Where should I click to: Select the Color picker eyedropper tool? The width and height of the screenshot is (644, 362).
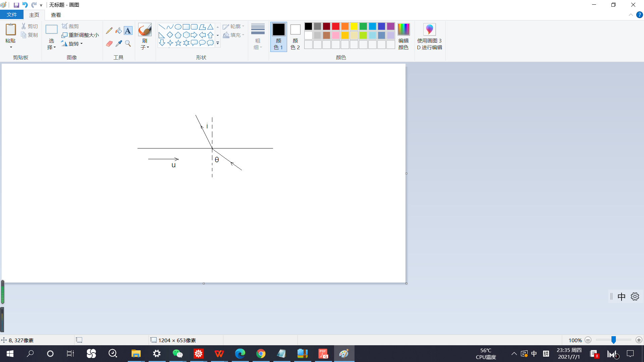[x=118, y=44]
